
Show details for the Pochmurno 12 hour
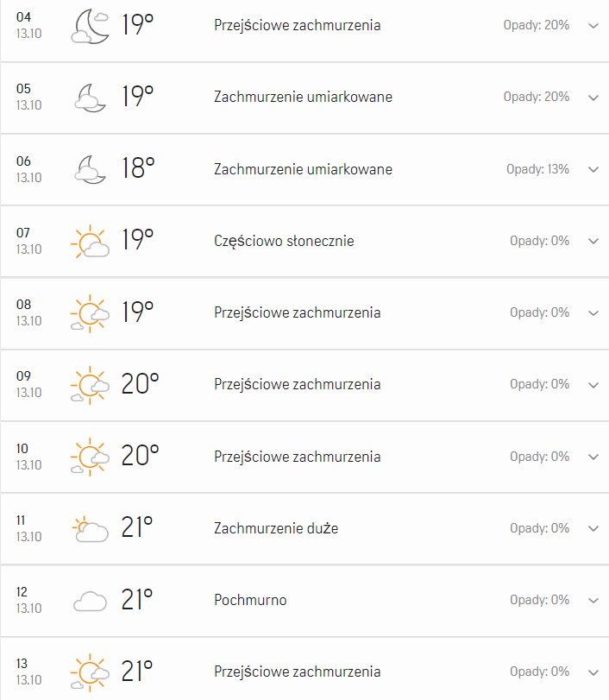[593, 601]
